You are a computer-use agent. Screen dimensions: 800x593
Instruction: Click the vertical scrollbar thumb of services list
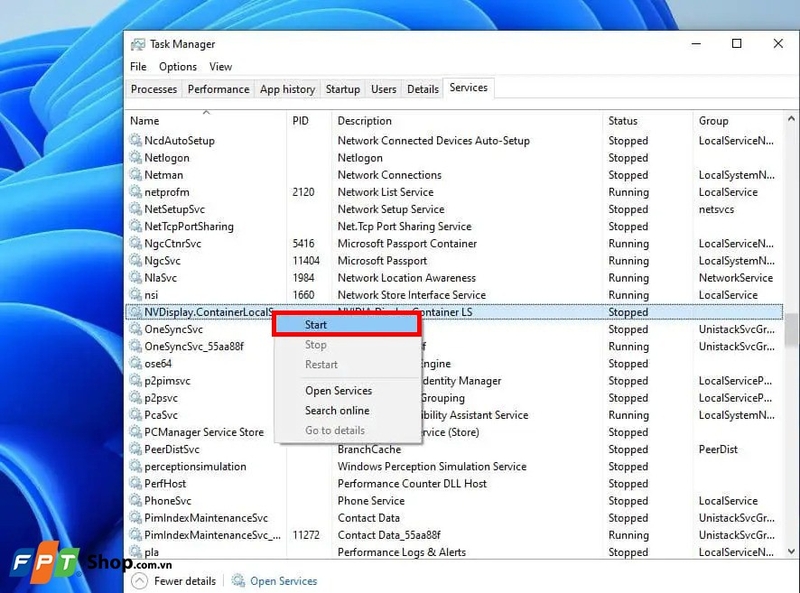[x=791, y=328]
